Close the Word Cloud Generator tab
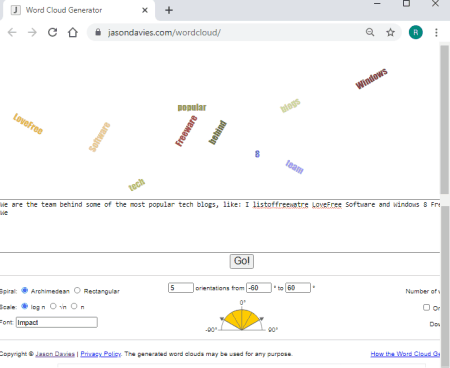 coord(145,10)
